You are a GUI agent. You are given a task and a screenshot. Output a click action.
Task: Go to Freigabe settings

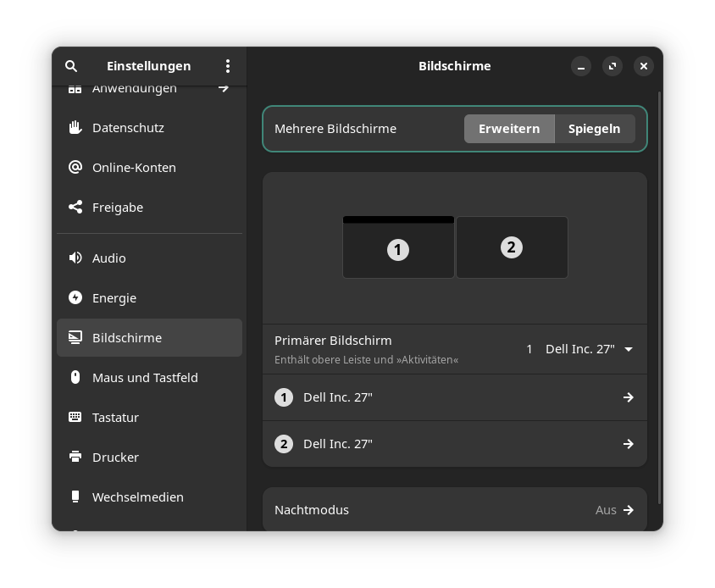tap(150, 207)
